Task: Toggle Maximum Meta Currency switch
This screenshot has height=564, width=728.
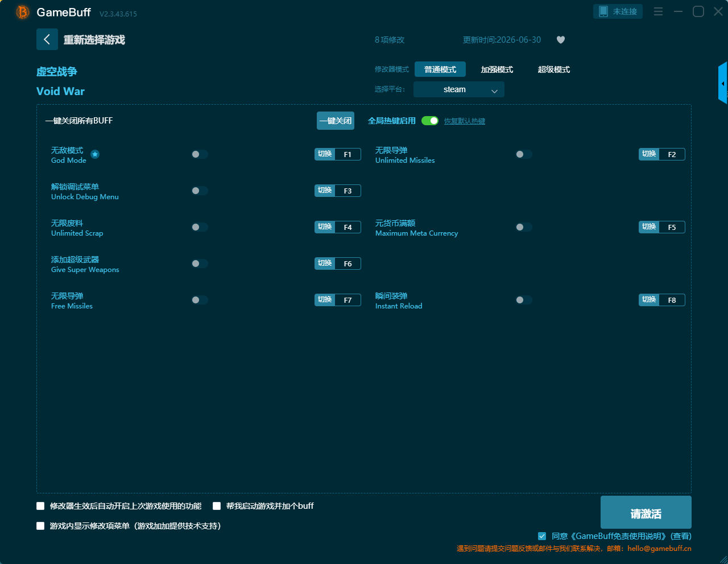Action: point(524,227)
